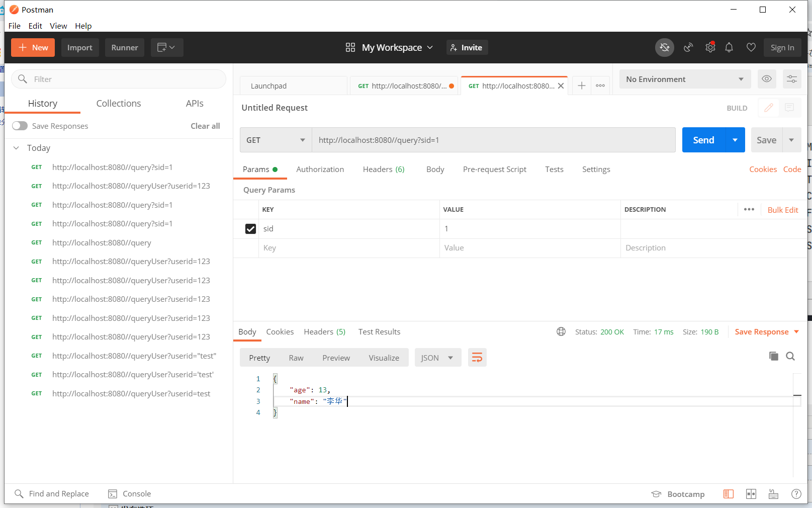
Task: Open the No Environment dropdown
Action: coord(685,79)
